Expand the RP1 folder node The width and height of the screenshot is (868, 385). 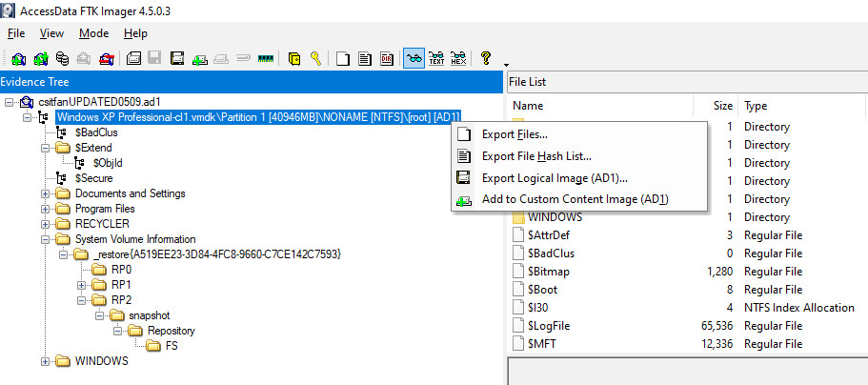click(82, 285)
